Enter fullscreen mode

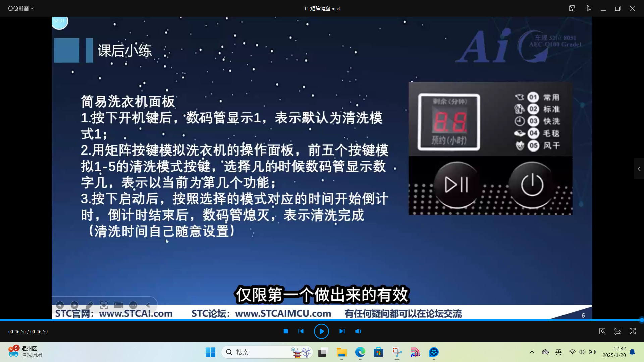pyautogui.click(x=633, y=331)
